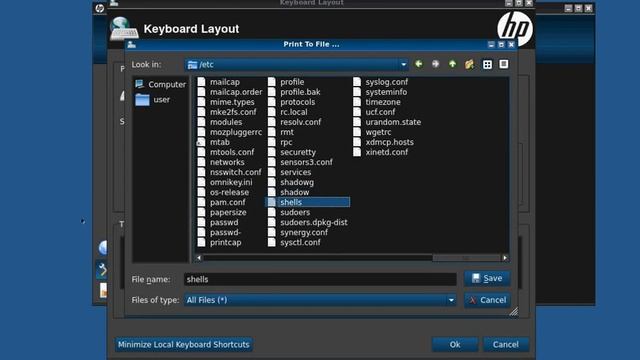Viewport: 640px width, 360px height.
Task: Click the Save button
Action: click(x=487, y=278)
